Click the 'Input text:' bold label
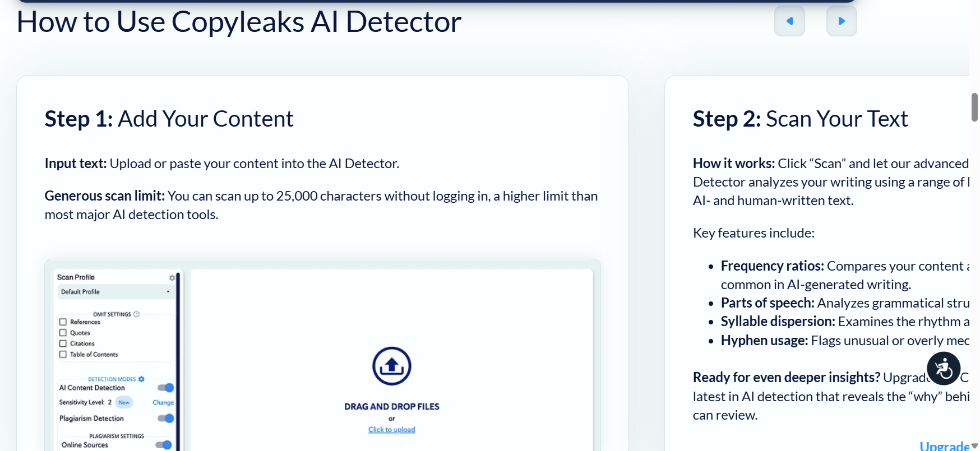Viewport: 980px width, 451px height. [76, 164]
